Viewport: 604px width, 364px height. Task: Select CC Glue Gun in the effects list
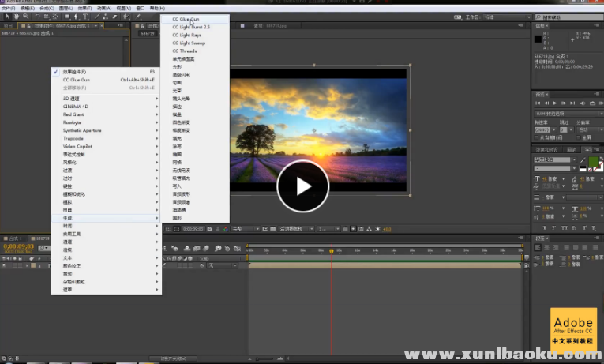pos(186,19)
